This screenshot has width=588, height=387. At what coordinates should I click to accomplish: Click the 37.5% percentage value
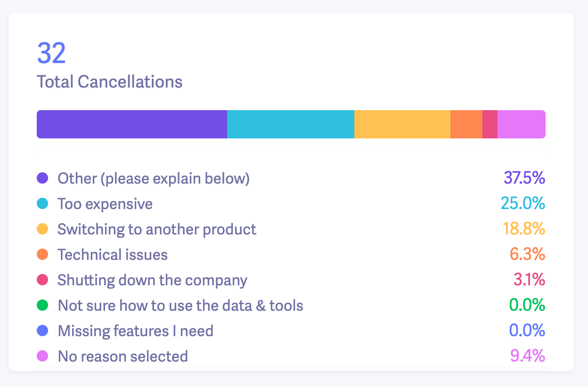point(524,178)
